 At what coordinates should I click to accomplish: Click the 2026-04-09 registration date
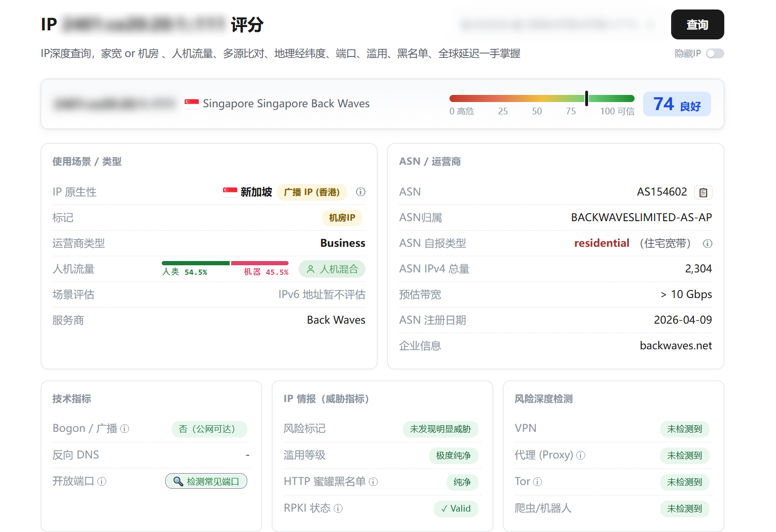click(x=683, y=320)
